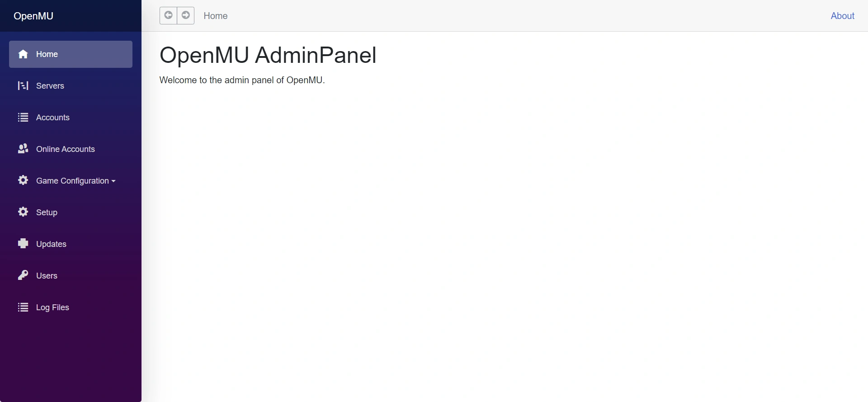Click the Servers sidebar icon
The height and width of the screenshot is (402, 868).
[x=23, y=86]
